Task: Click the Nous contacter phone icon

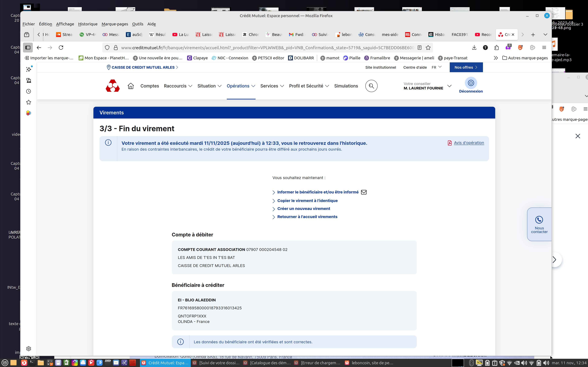Action: coord(539,220)
